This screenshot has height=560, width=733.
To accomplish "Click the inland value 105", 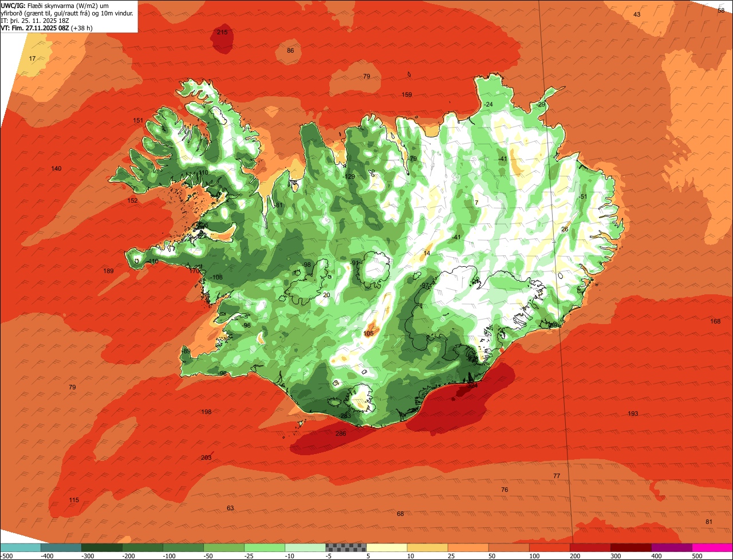I will 368,333.
